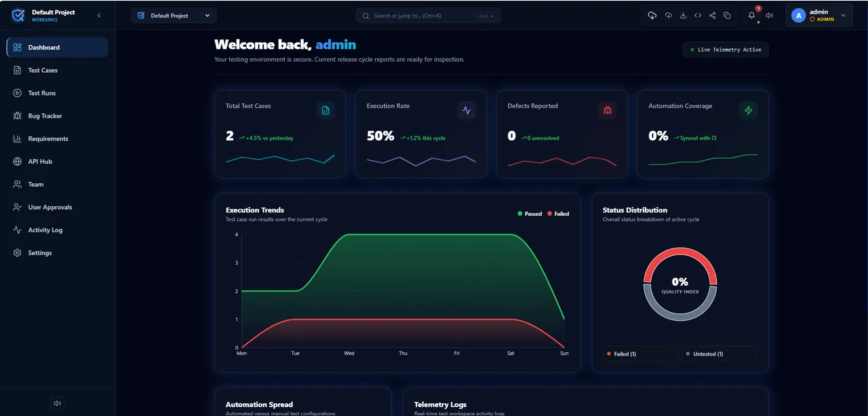Click the Automation Spread heading
868x416 pixels.
[259, 404]
